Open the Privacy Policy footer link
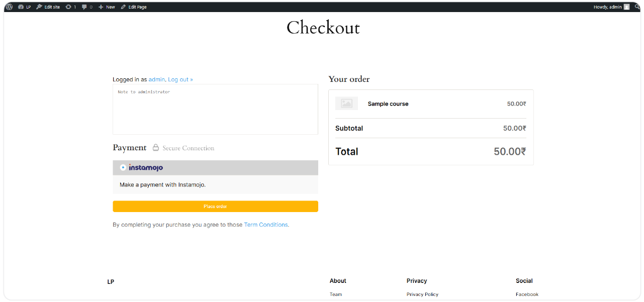 click(422, 294)
